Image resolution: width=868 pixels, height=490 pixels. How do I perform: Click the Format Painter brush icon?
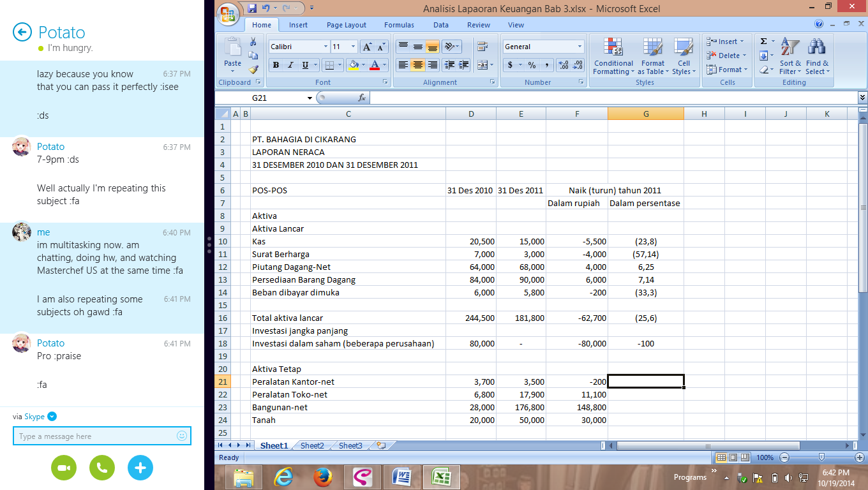tap(253, 70)
